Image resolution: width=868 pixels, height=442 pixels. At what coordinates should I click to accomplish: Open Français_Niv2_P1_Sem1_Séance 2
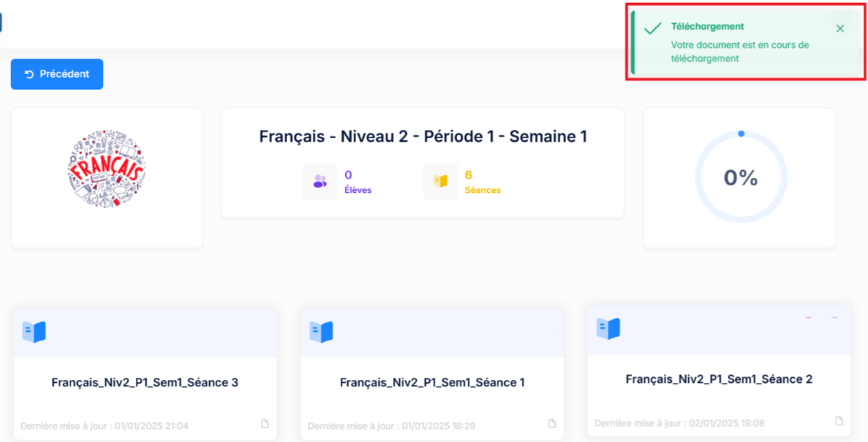pos(719,379)
